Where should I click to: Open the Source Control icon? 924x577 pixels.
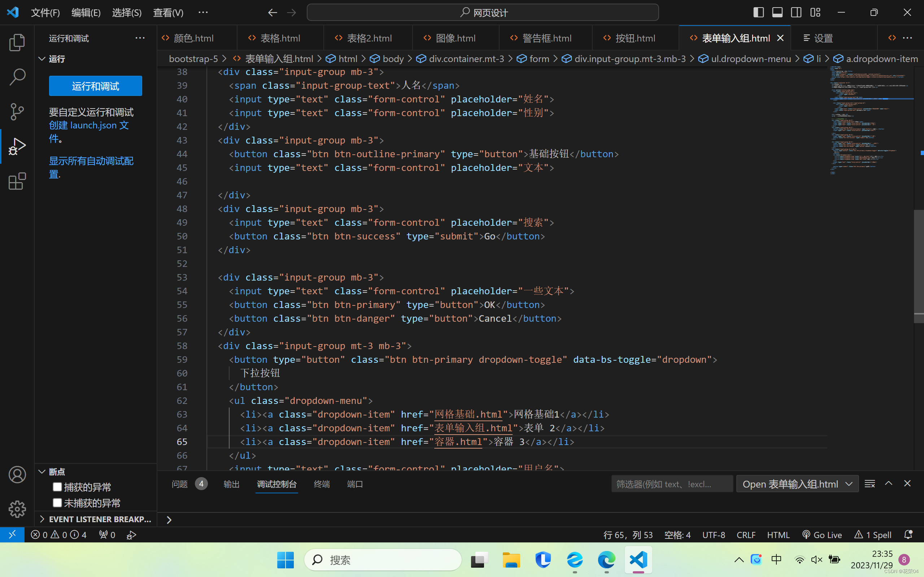[17, 111]
